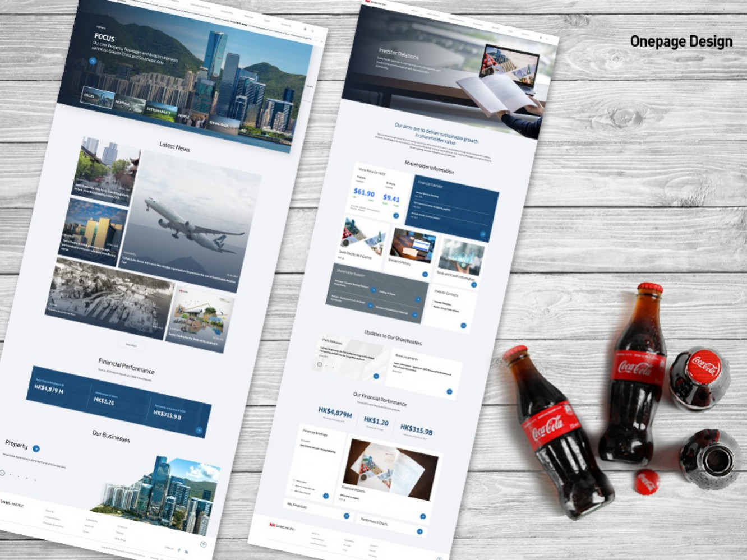Select the GIVING BACK thumbnail in the hero carousel

click(x=223, y=124)
